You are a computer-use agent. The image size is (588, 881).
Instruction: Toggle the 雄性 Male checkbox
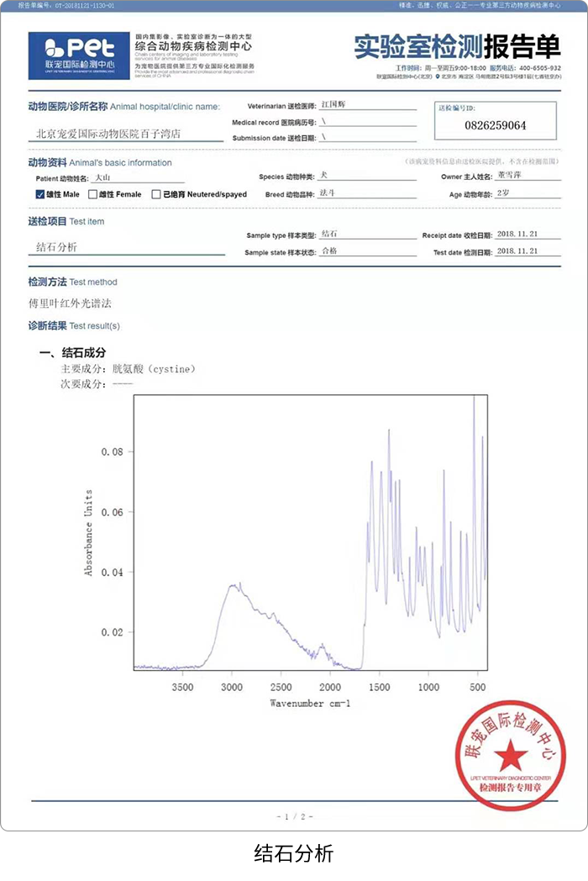pos(39,194)
